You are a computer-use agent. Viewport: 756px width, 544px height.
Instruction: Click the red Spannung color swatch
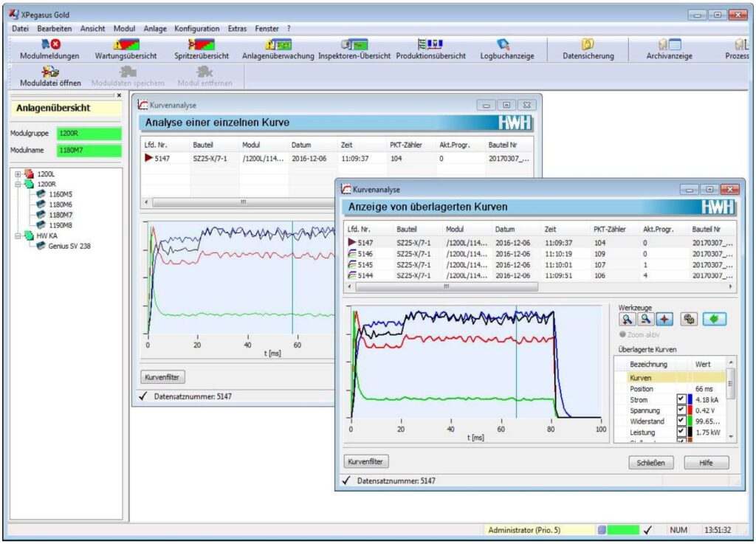coord(690,410)
